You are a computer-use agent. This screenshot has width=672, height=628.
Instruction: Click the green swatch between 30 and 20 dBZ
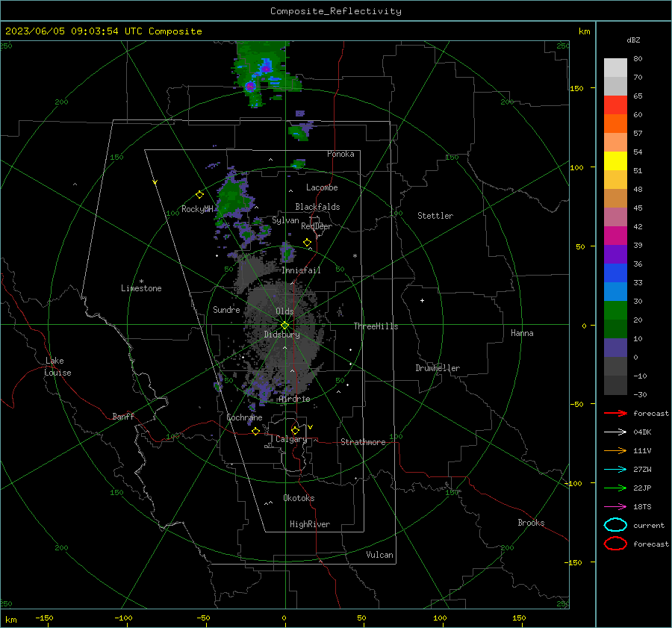(x=615, y=311)
